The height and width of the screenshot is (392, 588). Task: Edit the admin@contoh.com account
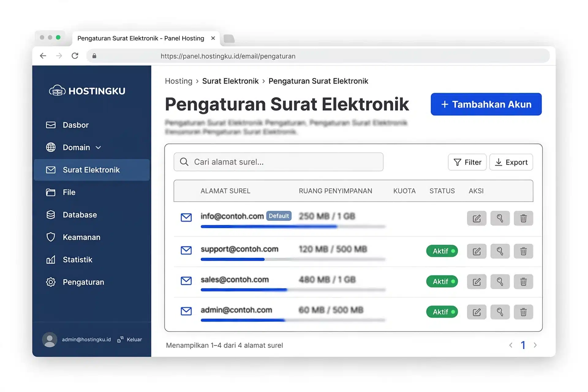[x=477, y=312]
